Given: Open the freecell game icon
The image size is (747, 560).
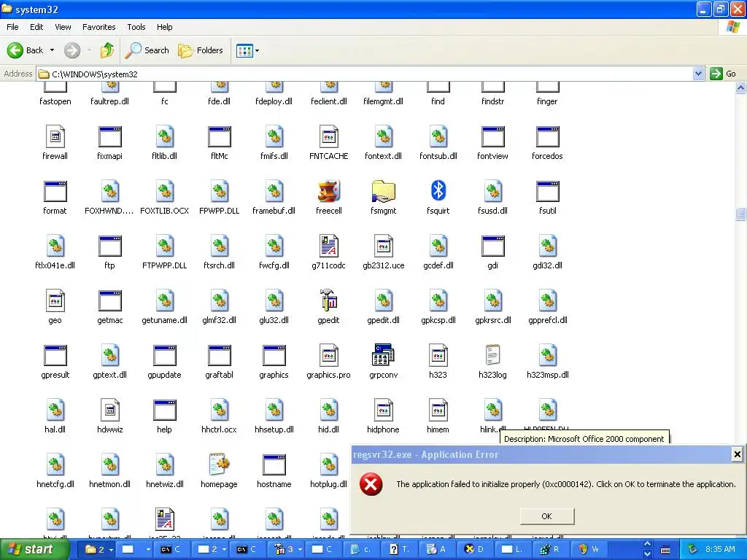Looking at the screenshot, I should coord(329,192).
